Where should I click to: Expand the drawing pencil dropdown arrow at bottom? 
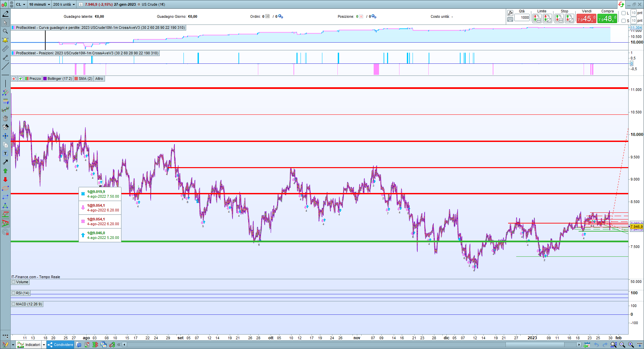coord(13,345)
